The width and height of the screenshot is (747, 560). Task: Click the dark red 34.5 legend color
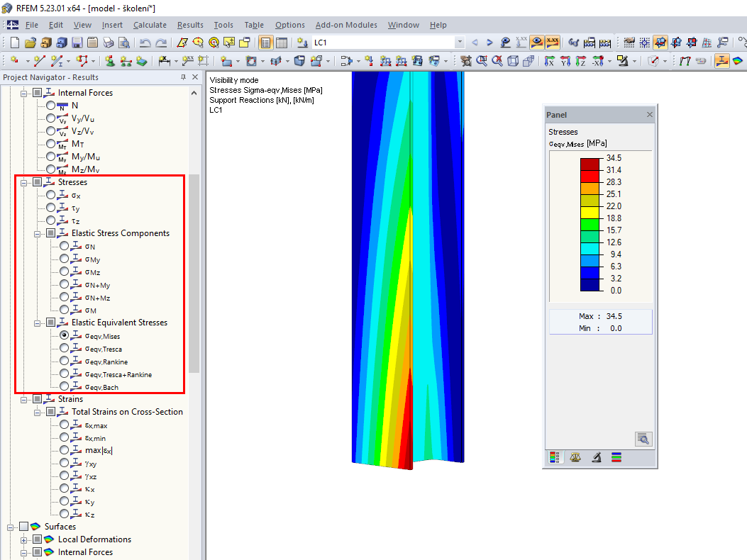pyautogui.click(x=590, y=164)
